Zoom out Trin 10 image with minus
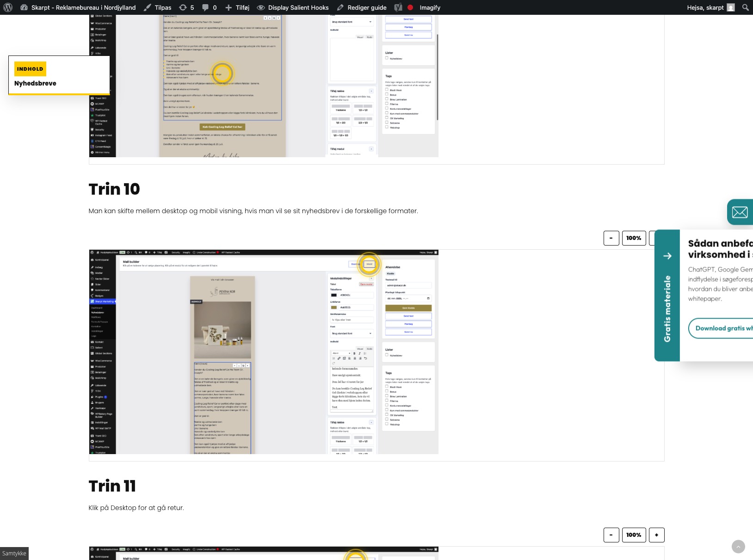This screenshot has width=753, height=560. [611, 238]
